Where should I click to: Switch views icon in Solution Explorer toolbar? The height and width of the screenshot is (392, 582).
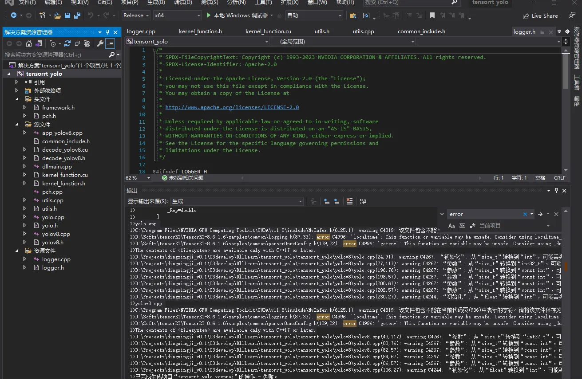coord(39,43)
